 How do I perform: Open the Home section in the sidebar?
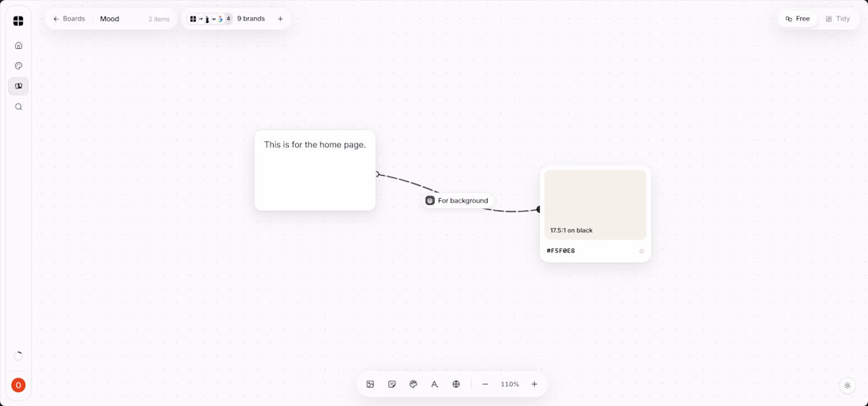[18, 46]
